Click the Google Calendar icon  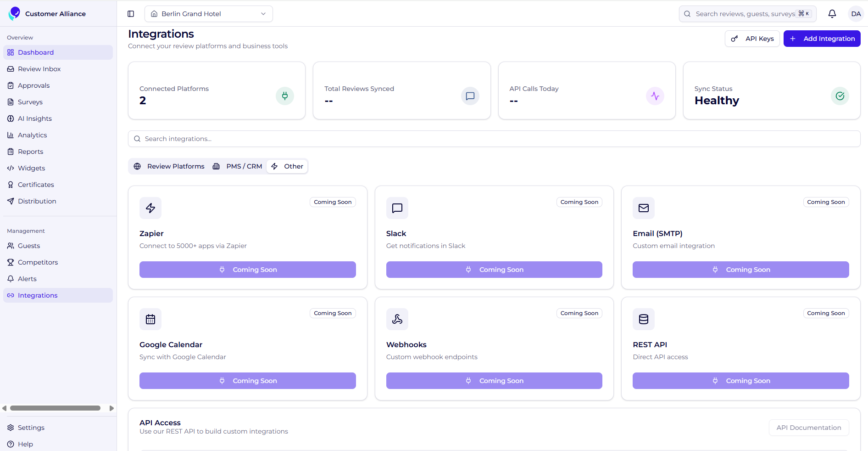pos(150,319)
